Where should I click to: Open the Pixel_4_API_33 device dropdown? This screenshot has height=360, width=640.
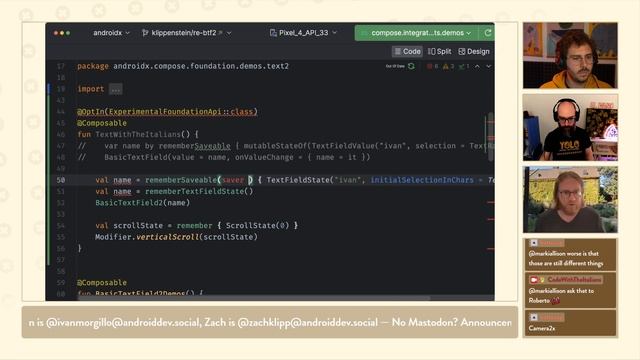click(303, 33)
